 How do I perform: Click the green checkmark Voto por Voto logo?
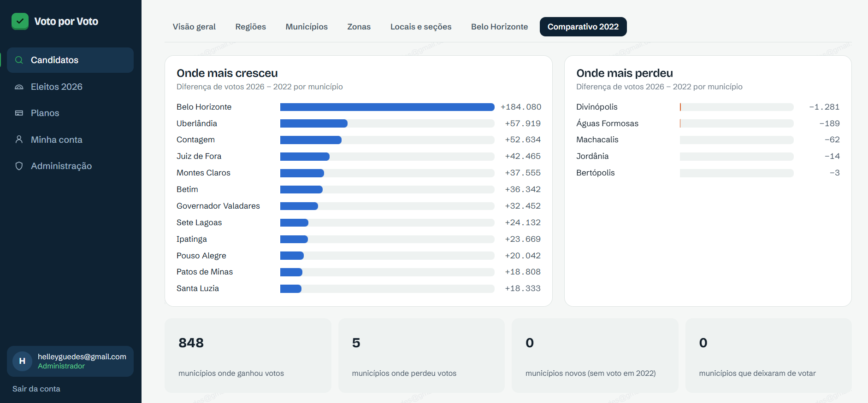pos(20,21)
